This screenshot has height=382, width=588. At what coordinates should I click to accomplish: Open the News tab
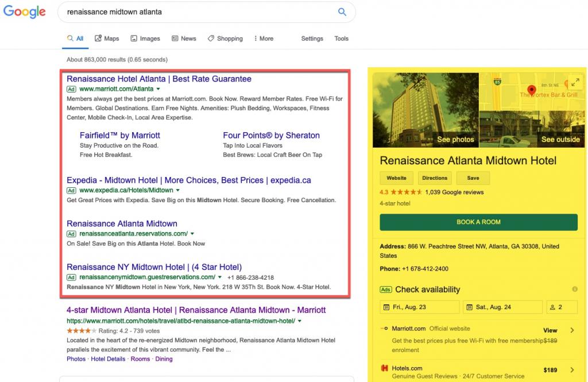184,38
